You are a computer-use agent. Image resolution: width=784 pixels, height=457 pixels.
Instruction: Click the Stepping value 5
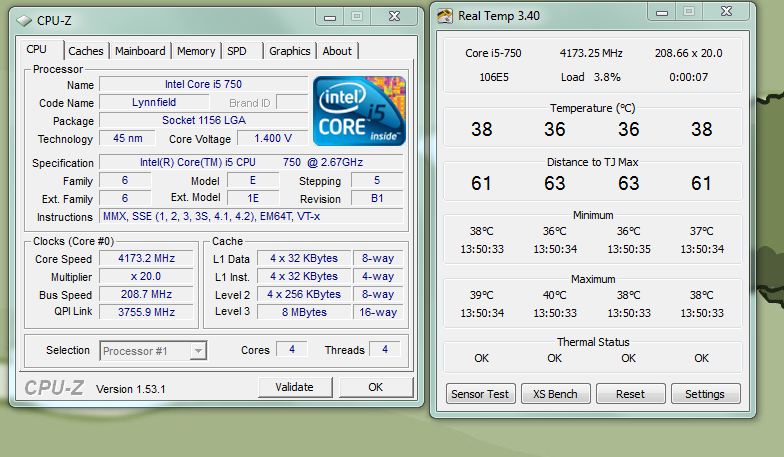click(377, 180)
